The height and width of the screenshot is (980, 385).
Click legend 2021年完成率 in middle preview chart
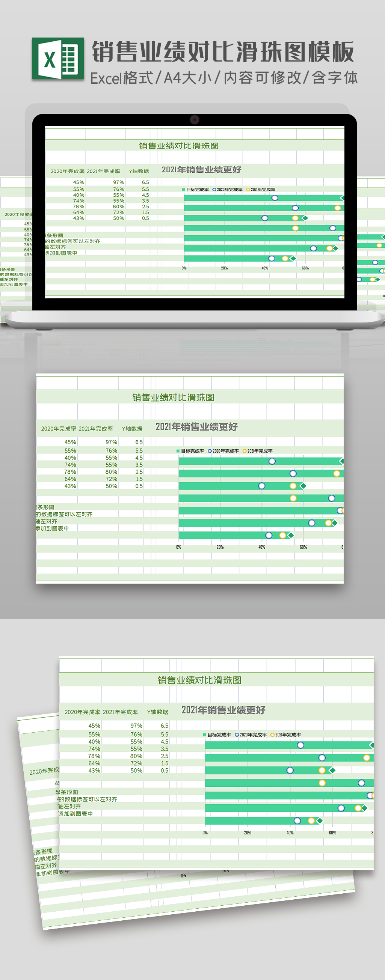257,451
